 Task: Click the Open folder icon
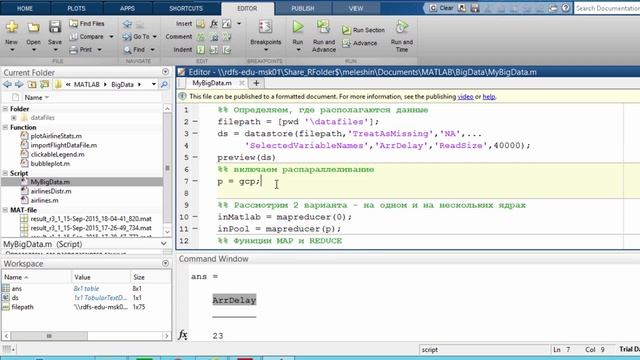point(33,27)
